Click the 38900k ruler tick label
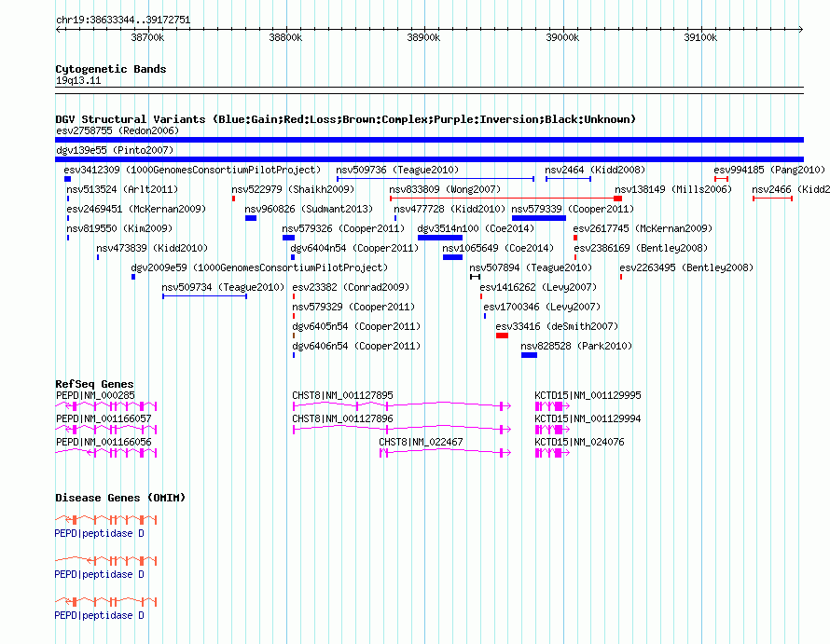 pyautogui.click(x=423, y=37)
